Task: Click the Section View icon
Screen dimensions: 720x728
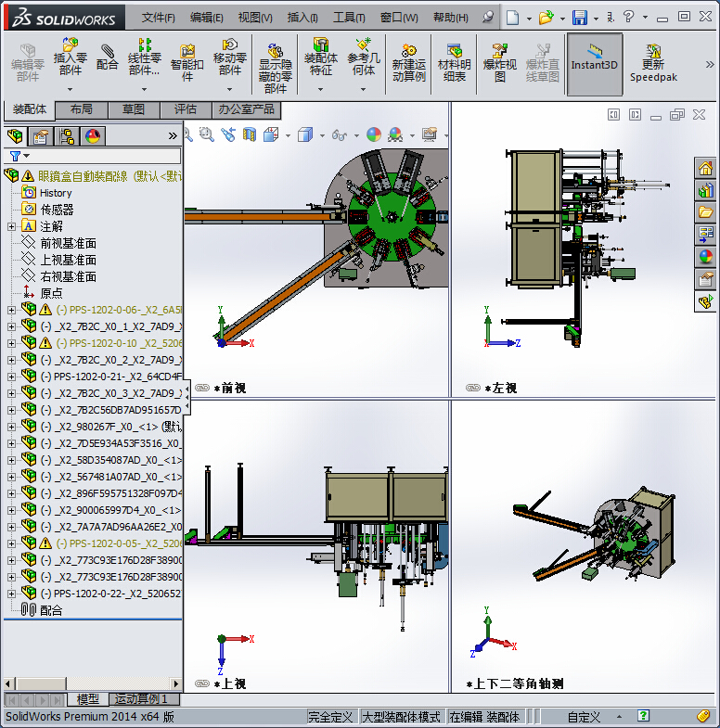Action: point(250,134)
